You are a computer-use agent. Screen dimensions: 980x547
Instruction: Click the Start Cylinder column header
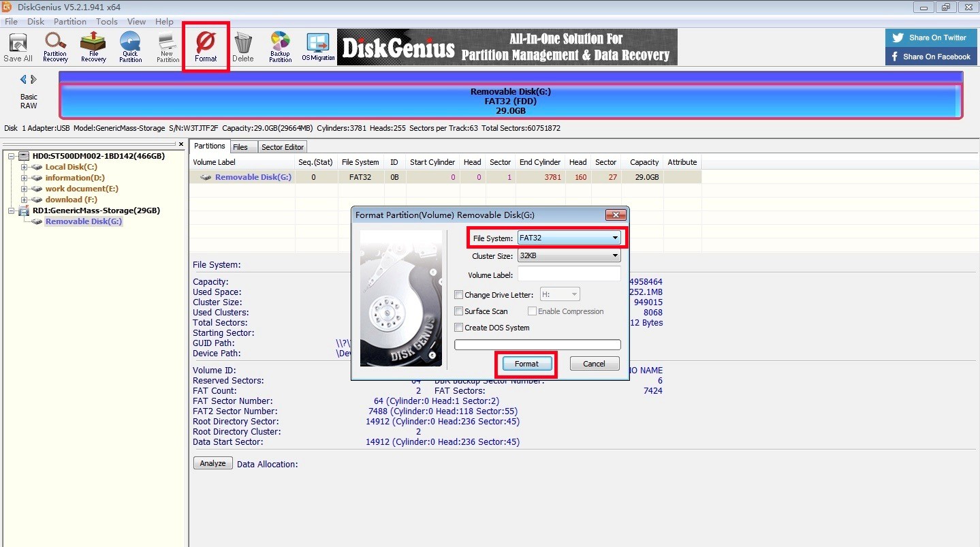tap(432, 162)
